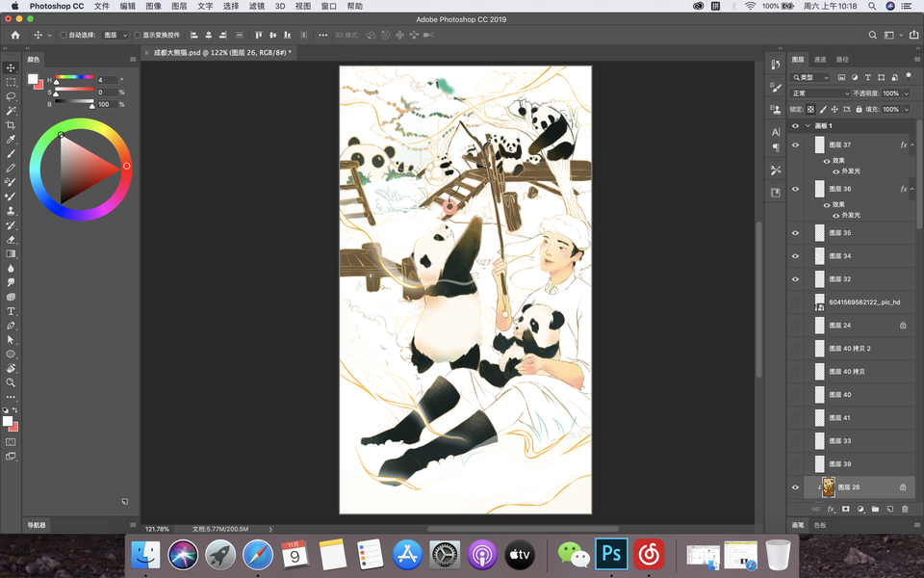The height and width of the screenshot is (578, 924).
Task: Open the 文字 menu
Action: pyautogui.click(x=205, y=6)
